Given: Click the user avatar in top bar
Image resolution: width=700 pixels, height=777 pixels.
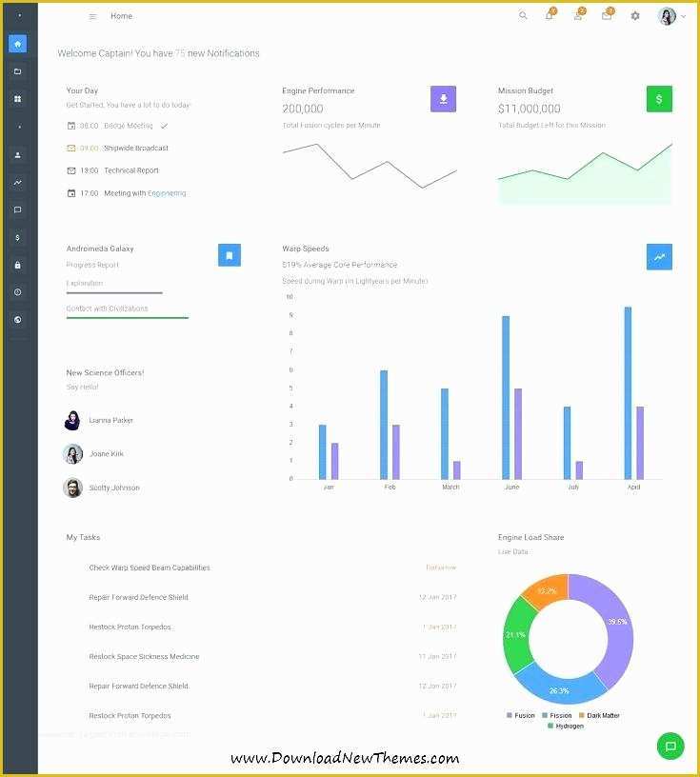Looking at the screenshot, I should coord(668,16).
